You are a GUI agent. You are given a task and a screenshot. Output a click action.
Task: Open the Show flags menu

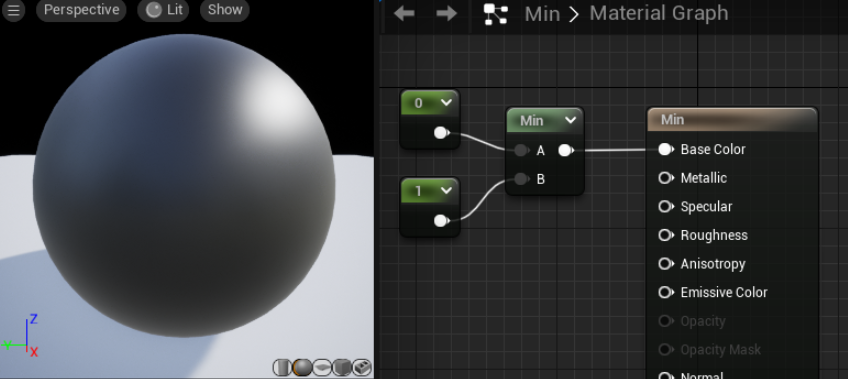click(225, 10)
